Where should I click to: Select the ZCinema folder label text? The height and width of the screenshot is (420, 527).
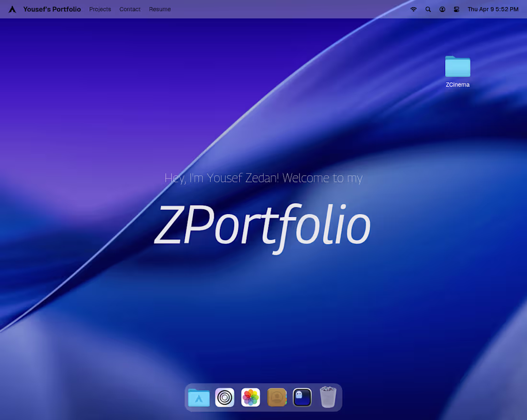[x=457, y=84]
